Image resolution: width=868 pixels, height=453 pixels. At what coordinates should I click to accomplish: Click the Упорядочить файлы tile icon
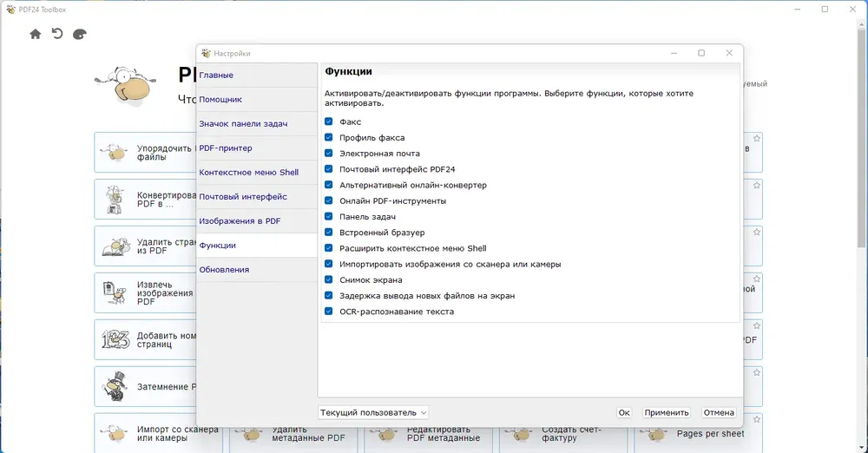[x=115, y=152]
